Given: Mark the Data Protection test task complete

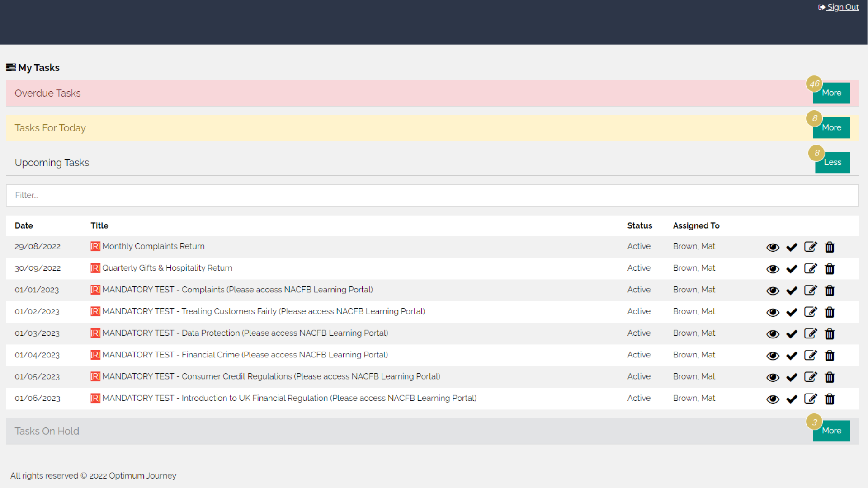Looking at the screenshot, I should [x=792, y=334].
